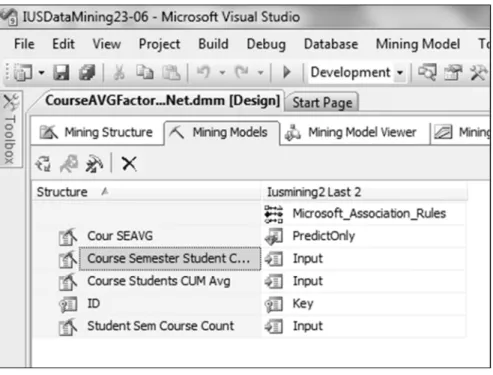This screenshot has width=493, height=375.
Task: Open Input usage for Course Semester Student C...
Action: tap(364, 259)
